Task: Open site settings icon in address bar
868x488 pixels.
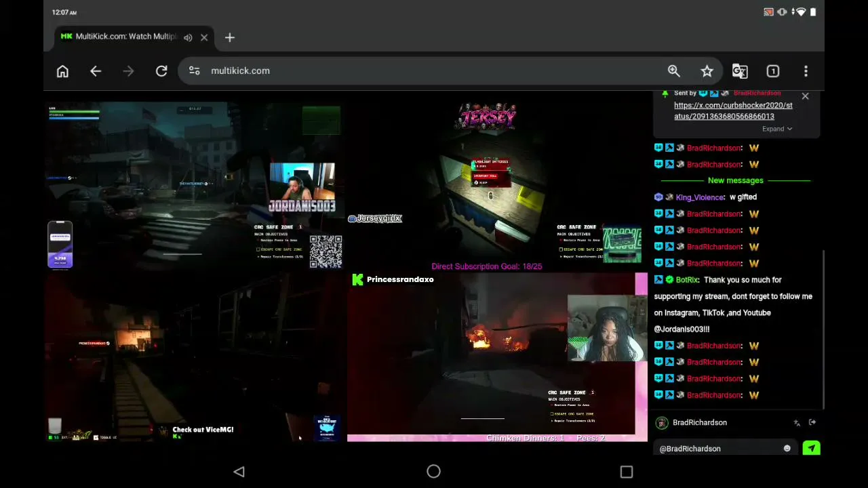Action: [195, 70]
